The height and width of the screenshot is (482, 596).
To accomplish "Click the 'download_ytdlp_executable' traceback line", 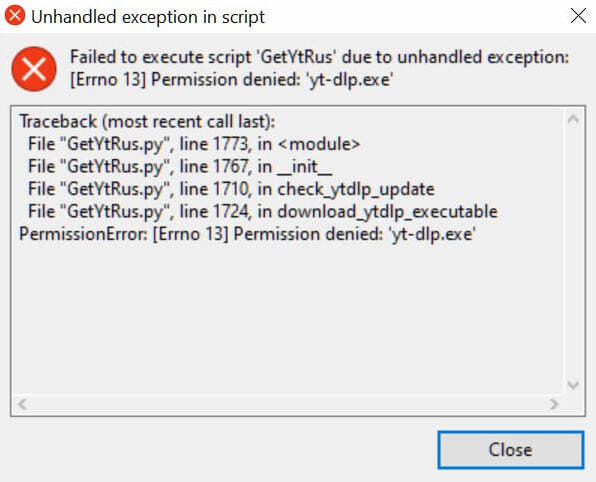I will pos(263,211).
